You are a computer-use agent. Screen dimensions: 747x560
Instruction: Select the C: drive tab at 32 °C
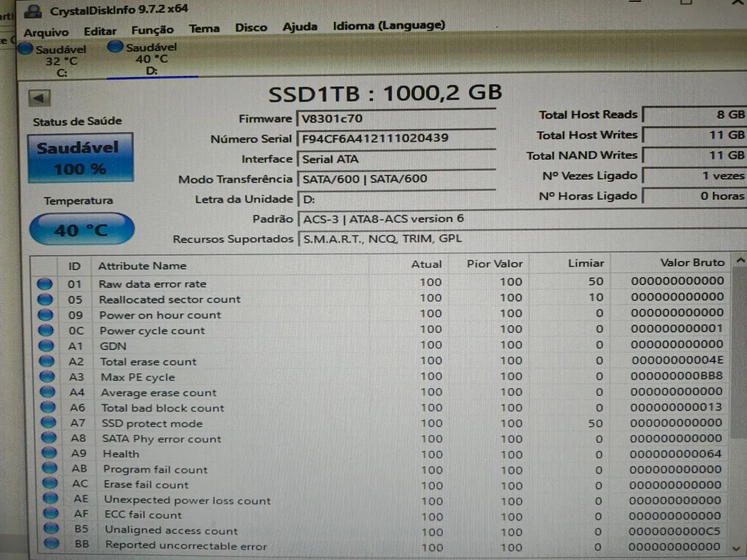point(54,61)
